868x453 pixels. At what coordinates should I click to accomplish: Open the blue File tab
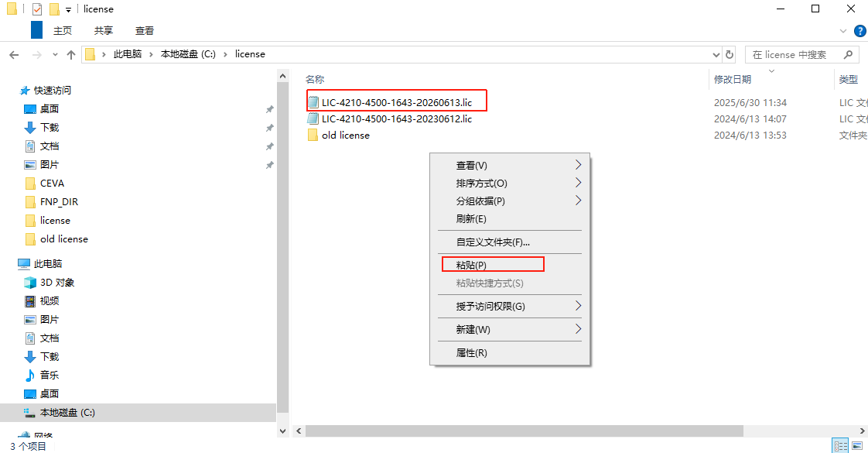[x=36, y=30]
